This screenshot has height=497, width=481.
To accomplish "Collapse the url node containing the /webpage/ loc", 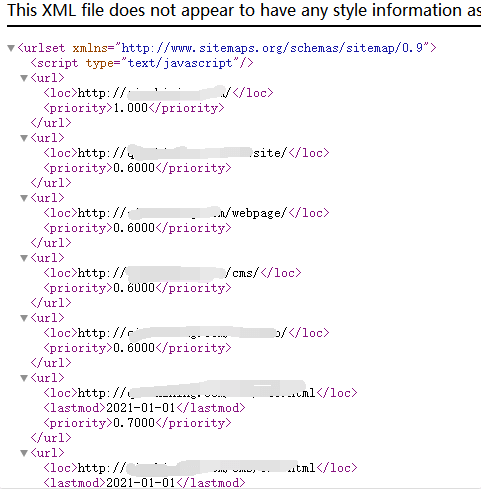I will pyautogui.click(x=24, y=198).
